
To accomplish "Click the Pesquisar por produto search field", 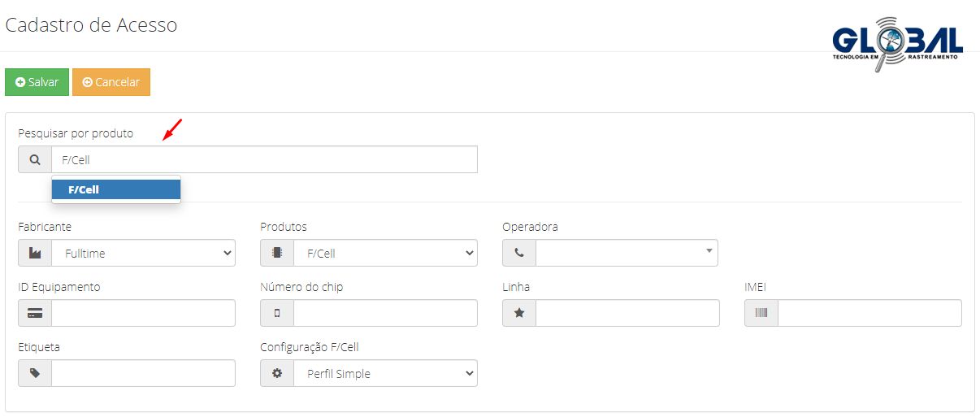I will point(264,160).
